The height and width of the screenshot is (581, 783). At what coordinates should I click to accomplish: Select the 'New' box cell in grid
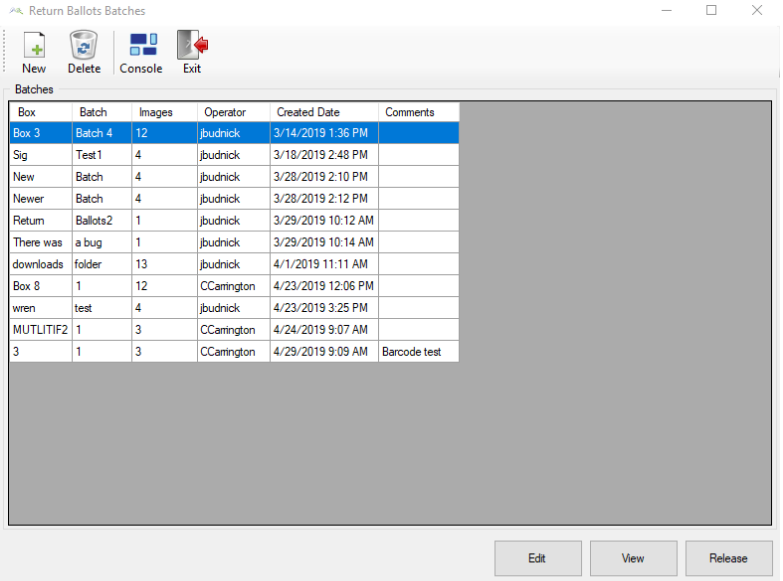tap(41, 177)
